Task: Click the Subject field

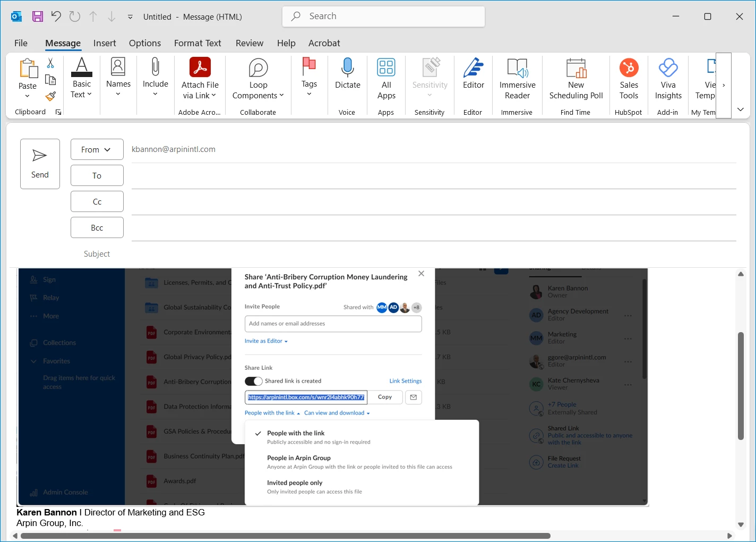Action: tap(434, 254)
